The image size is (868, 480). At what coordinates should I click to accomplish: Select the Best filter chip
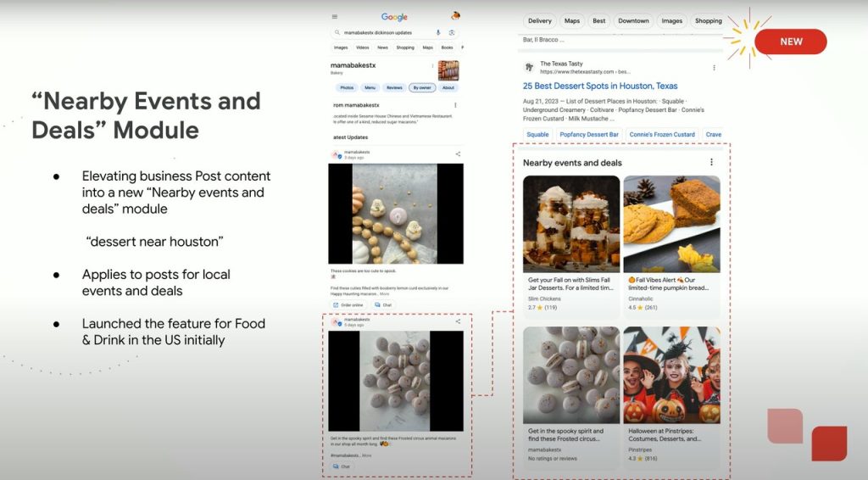599,21
